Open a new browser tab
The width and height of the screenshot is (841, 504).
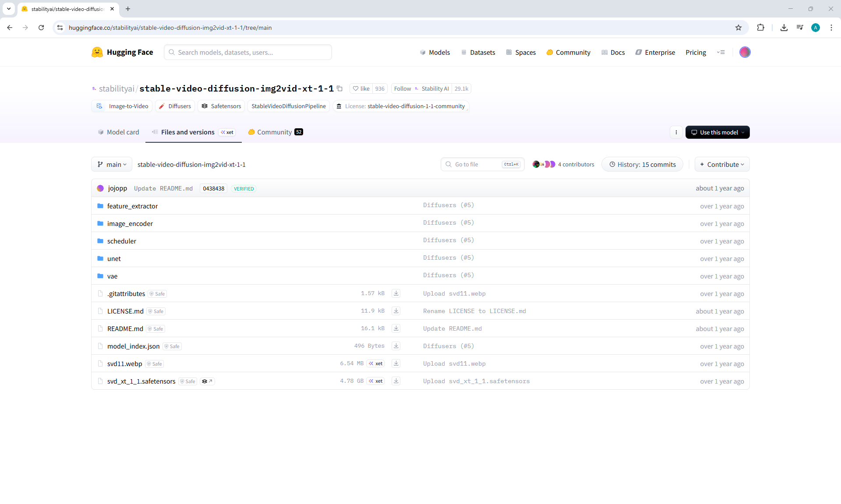pos(128,9)
